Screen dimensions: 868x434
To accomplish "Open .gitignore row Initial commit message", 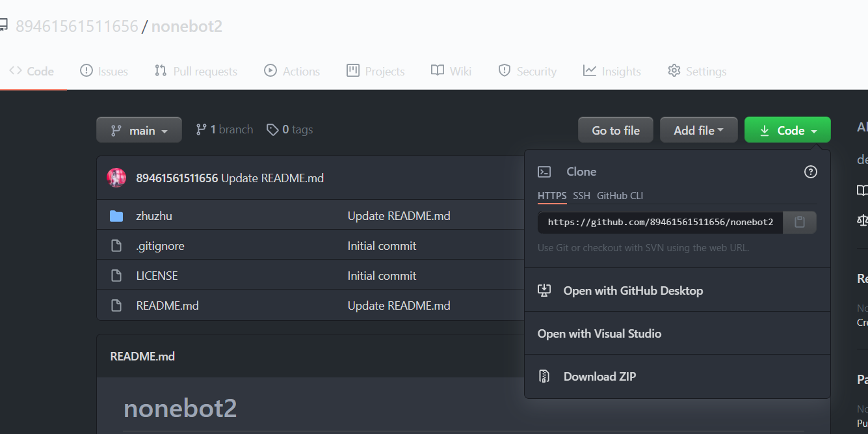I will [382, 246].
